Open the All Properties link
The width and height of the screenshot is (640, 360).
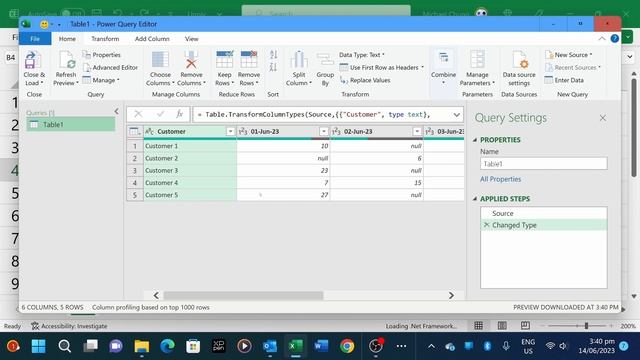[x=500, y=179]
